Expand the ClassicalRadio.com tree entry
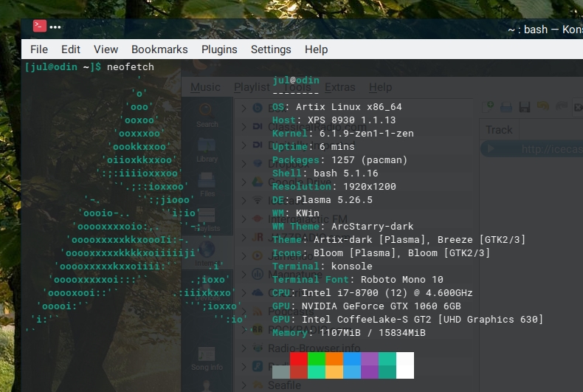Screen dimensions: 583x392 tap(244, 127)
